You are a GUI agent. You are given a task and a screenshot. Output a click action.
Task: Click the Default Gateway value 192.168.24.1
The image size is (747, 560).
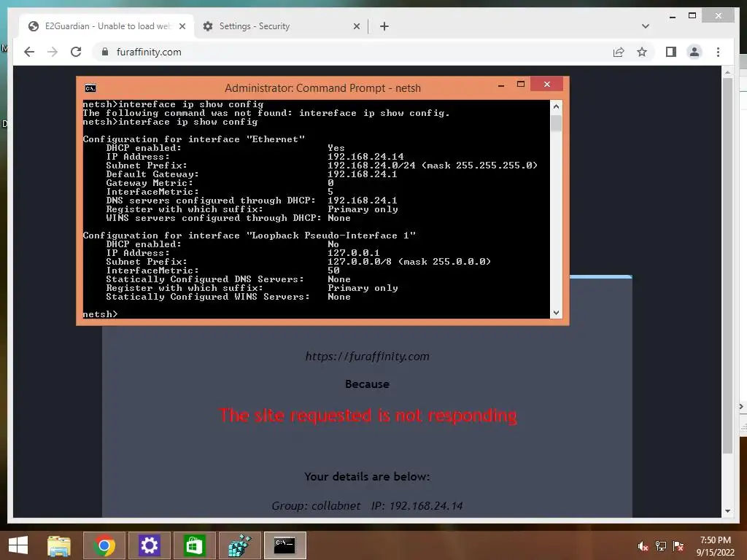click(362, 174)
